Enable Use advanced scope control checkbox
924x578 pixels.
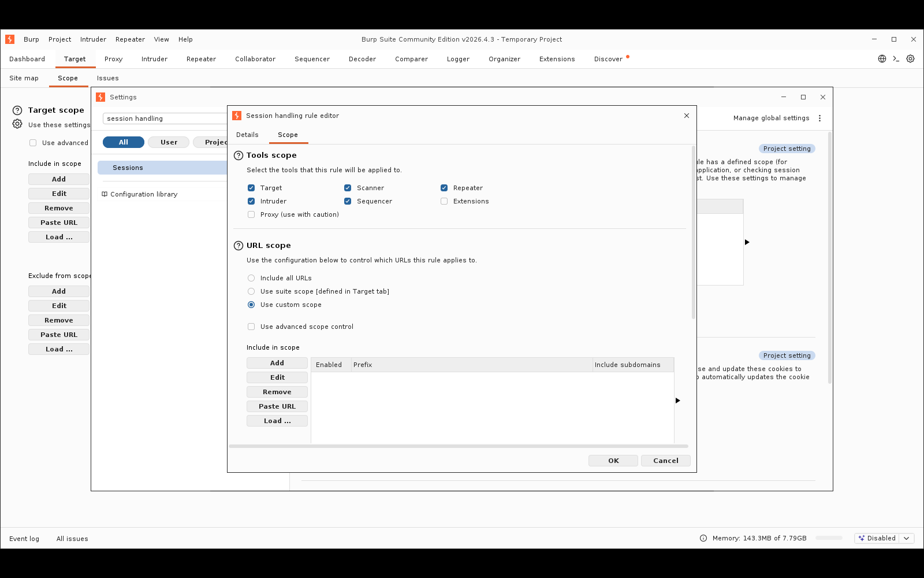pos(251,327)
